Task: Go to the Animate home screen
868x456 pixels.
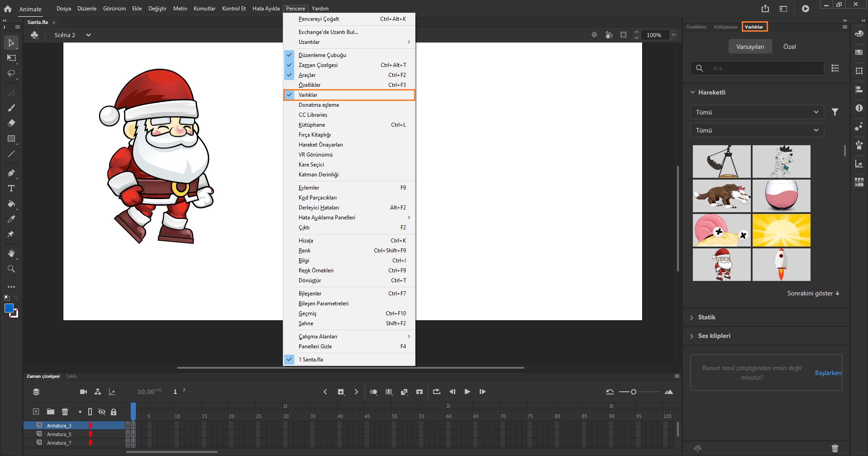Action: pos(8,9)
